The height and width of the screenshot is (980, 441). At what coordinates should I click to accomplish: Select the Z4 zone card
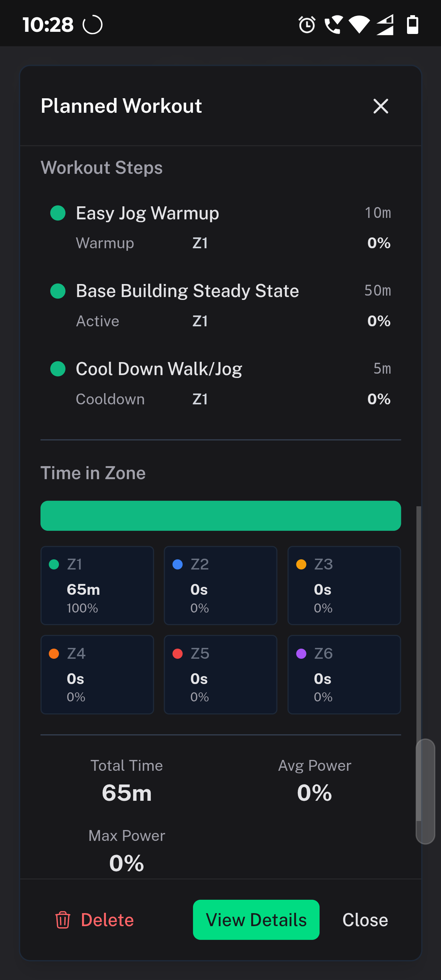[97, 675]
